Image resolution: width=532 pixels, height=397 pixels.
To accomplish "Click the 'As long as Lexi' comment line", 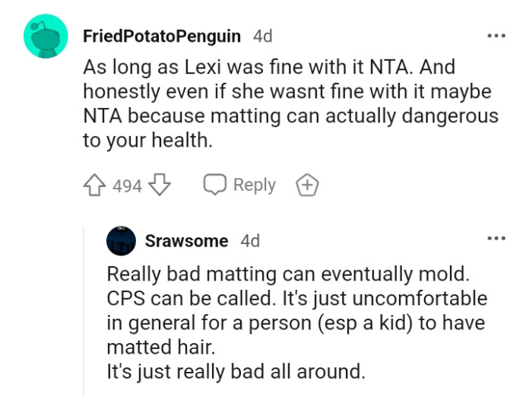I will [268, 66].
